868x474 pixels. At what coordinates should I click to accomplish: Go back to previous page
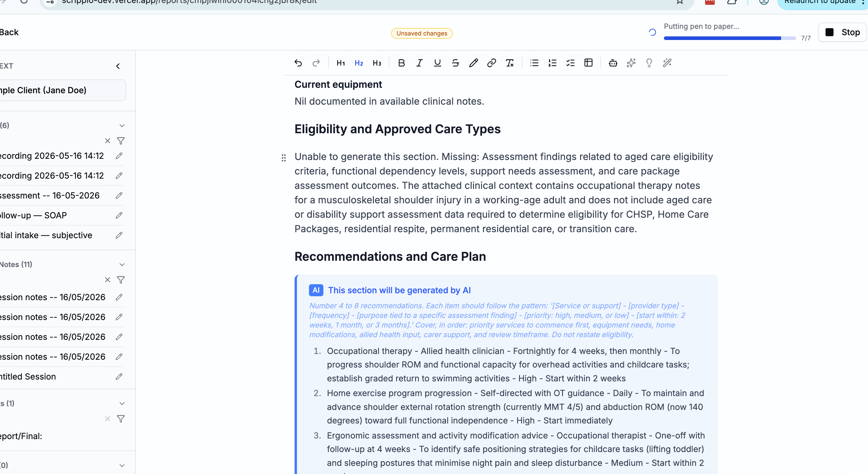(9, 32)
